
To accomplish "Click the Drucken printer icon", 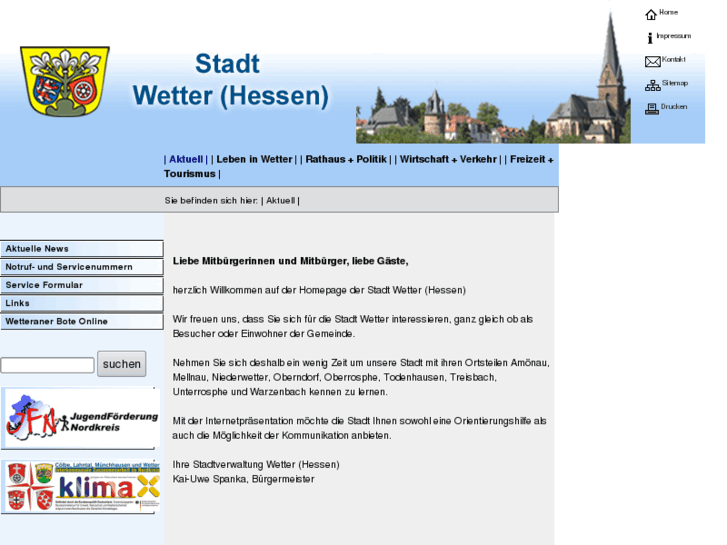I will tap(651, 109).
